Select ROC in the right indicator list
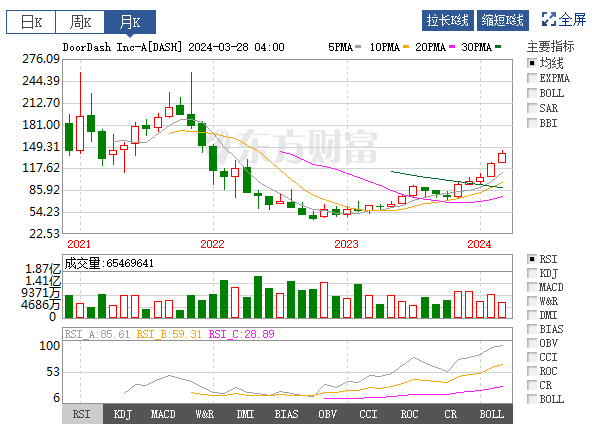The image size is (592, 430). [x=532, y=371]
